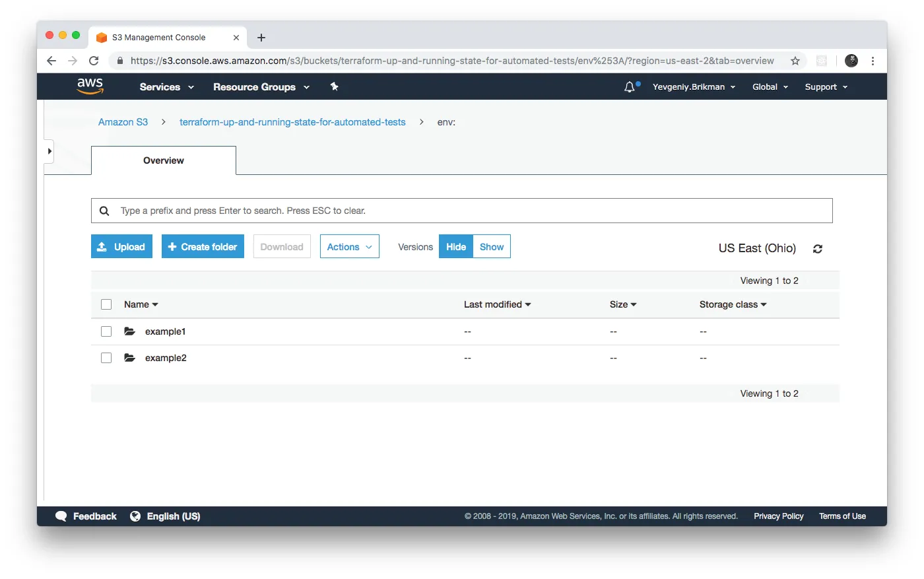The width and height of the screenshot is (924, 579).
Task: Click Feedback in the footer
Action: (94, 516)
